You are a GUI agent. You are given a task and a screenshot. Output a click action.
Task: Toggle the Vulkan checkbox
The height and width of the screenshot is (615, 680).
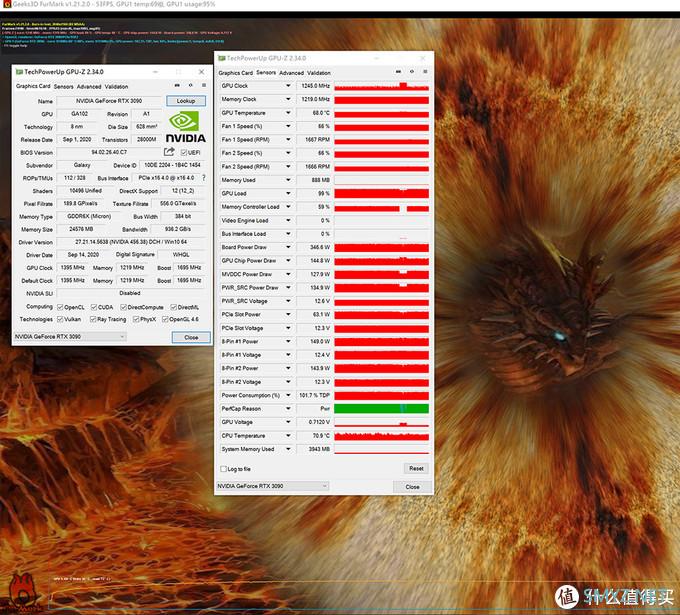click(60, 319)
